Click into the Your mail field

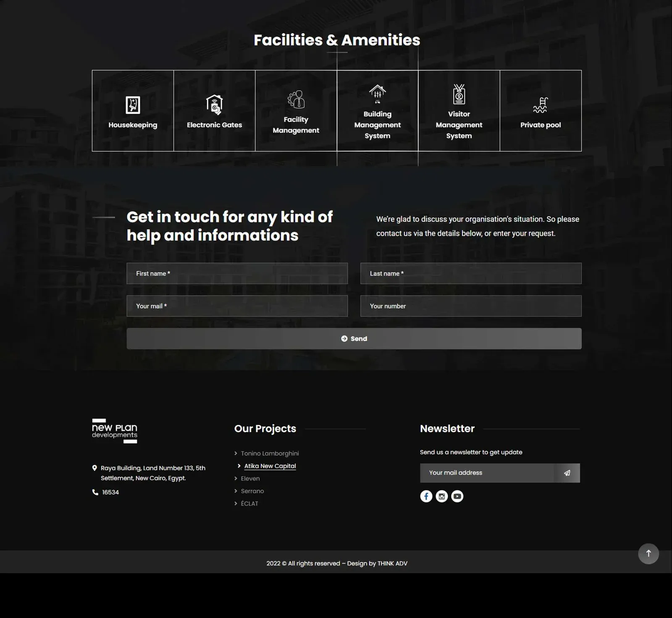click(x=237, y=306)
